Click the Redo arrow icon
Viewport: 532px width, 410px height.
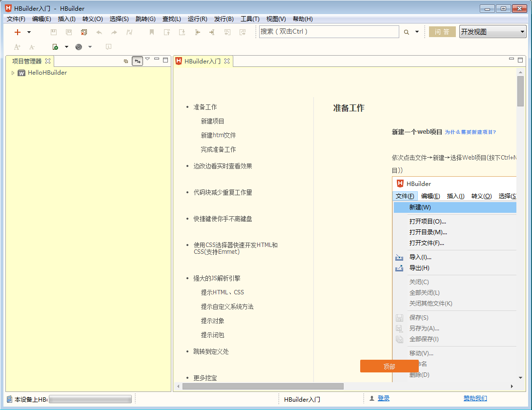(x=114, y=32)
